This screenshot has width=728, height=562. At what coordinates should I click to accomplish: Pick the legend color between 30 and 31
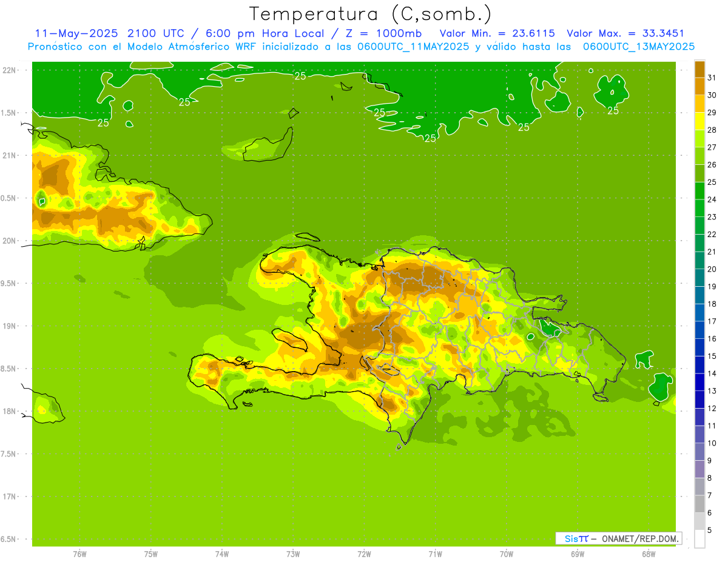699,87
